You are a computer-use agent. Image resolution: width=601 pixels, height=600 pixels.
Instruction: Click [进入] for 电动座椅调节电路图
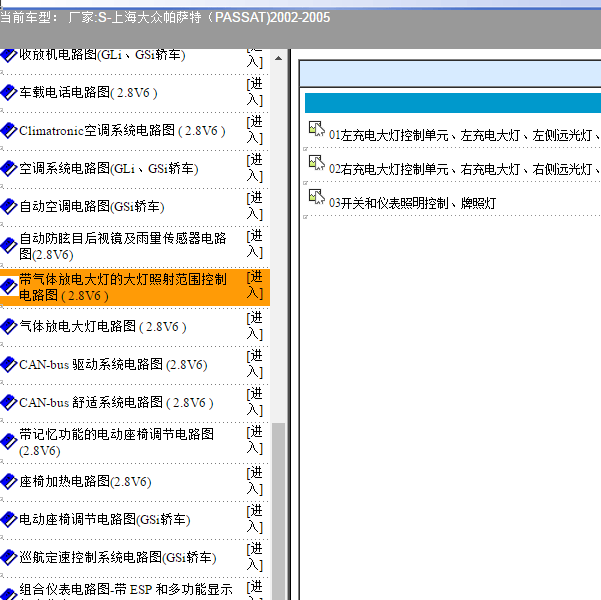tap(255, 519)
